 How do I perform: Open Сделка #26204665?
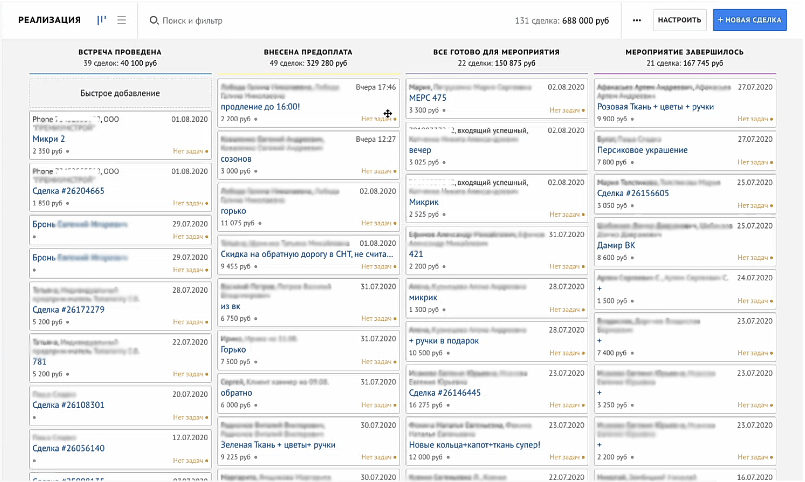click(68, 191)
